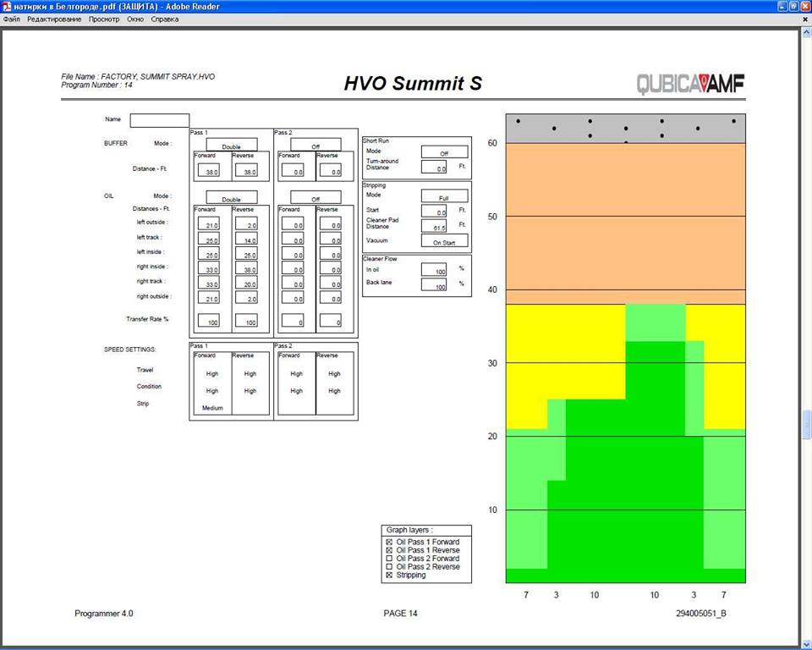Click Vacuum 'On Start' box
This screenshot has width=812, height=650.
tap(444, 240)
